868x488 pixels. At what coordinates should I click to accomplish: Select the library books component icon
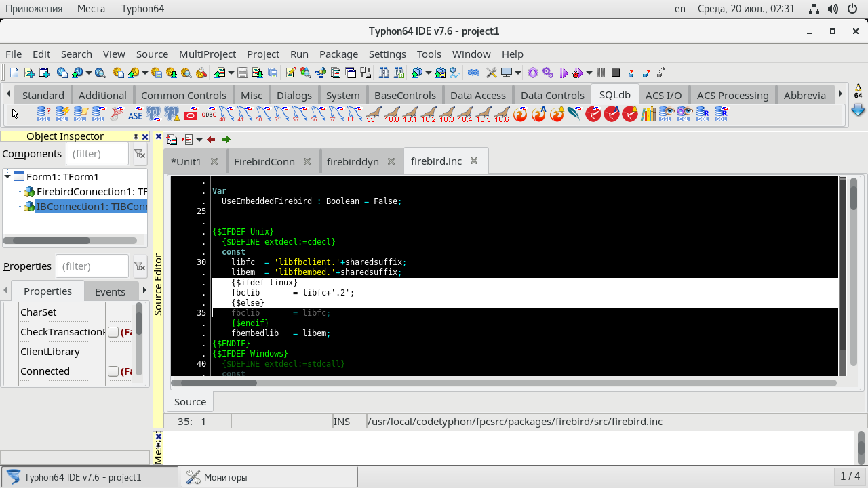(648, 115)
